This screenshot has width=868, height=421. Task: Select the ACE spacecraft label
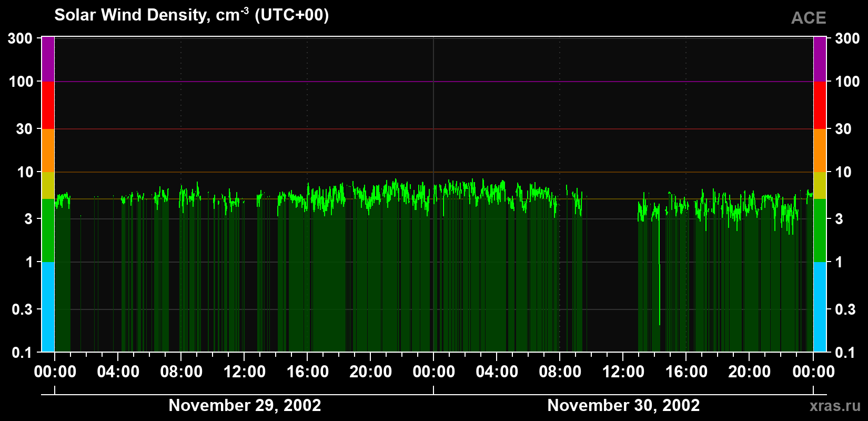[x=809, y=18]
